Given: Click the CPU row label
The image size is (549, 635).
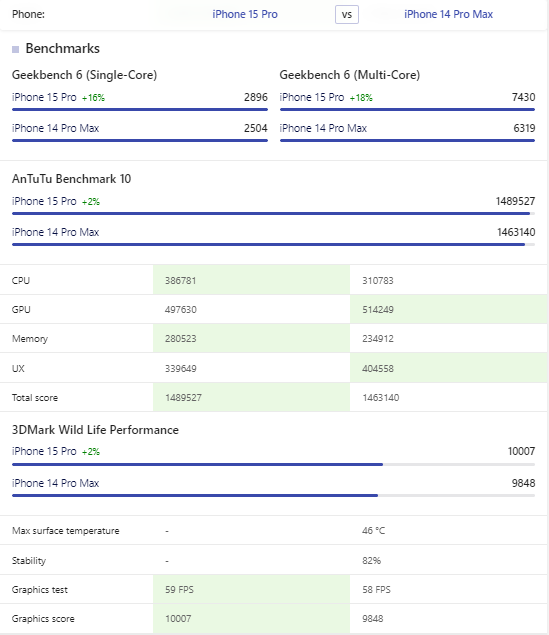Looking at the screenshot, I should click(21, 280).
